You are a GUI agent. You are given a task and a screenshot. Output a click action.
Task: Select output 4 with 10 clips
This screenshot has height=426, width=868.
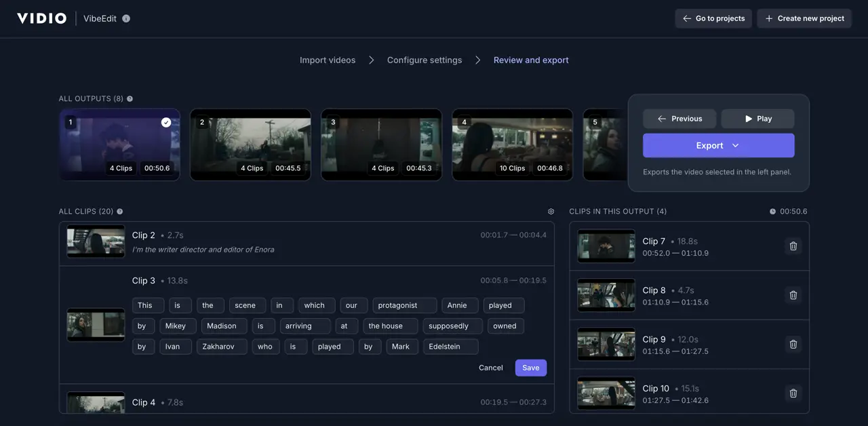point(513,144)
